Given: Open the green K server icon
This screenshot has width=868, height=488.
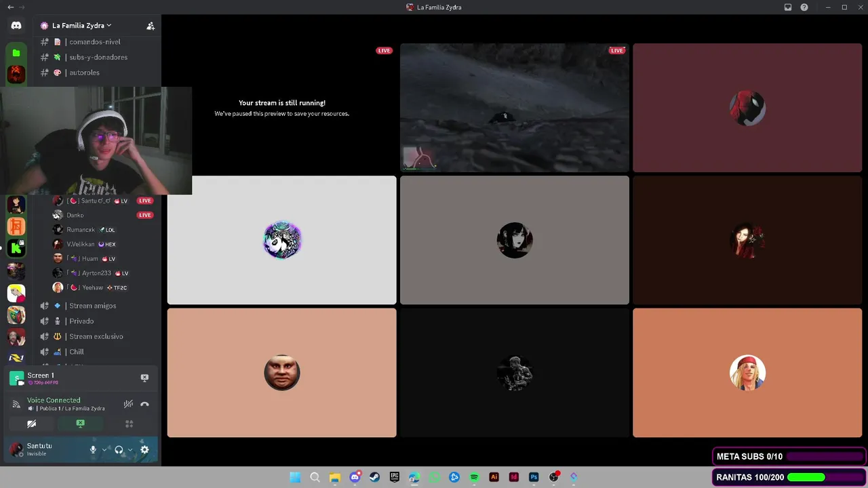Looking at the screenshot, I should tap(16, 248).
